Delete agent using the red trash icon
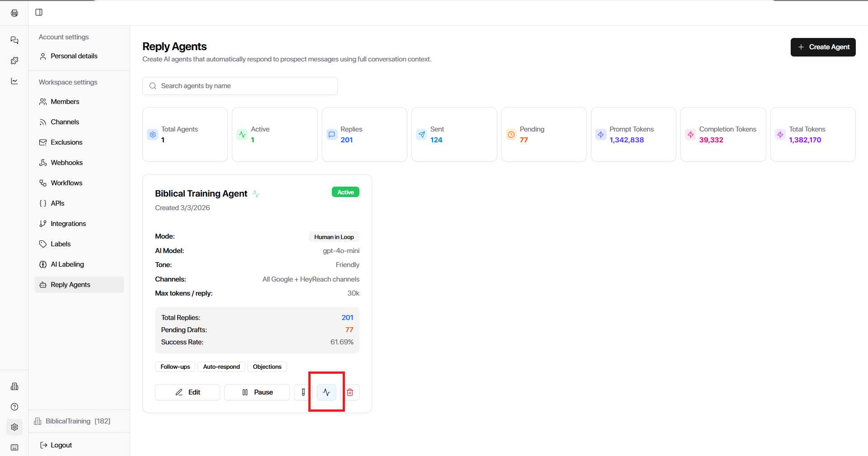This screenshot has width=868, height=456. tap(350, 392)
